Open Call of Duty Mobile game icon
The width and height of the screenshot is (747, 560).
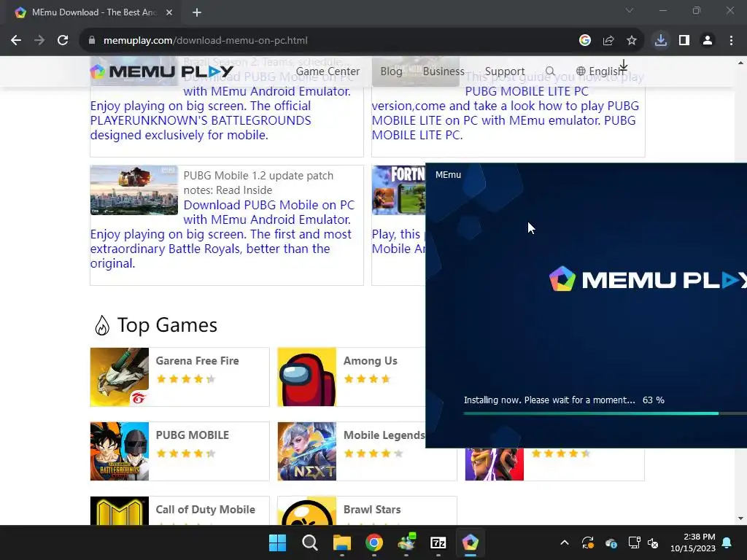(x=119, y=511)
